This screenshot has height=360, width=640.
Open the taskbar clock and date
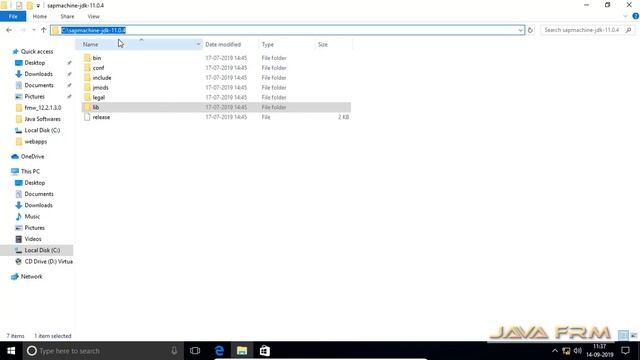pos(600,351)
